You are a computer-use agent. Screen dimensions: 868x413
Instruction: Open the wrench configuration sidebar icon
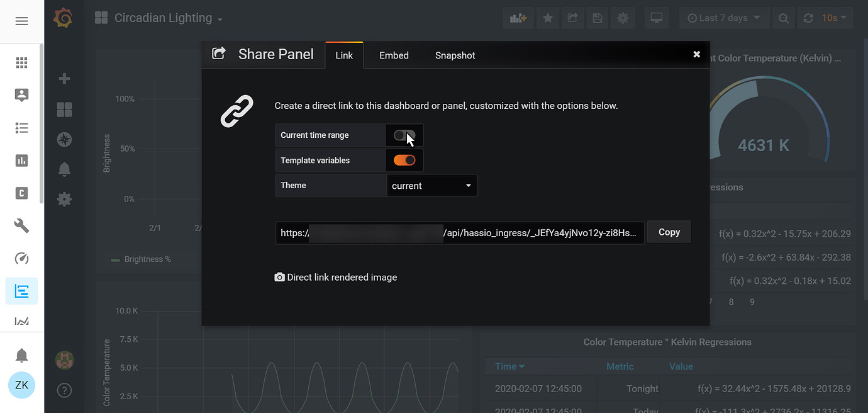(21, 225)
